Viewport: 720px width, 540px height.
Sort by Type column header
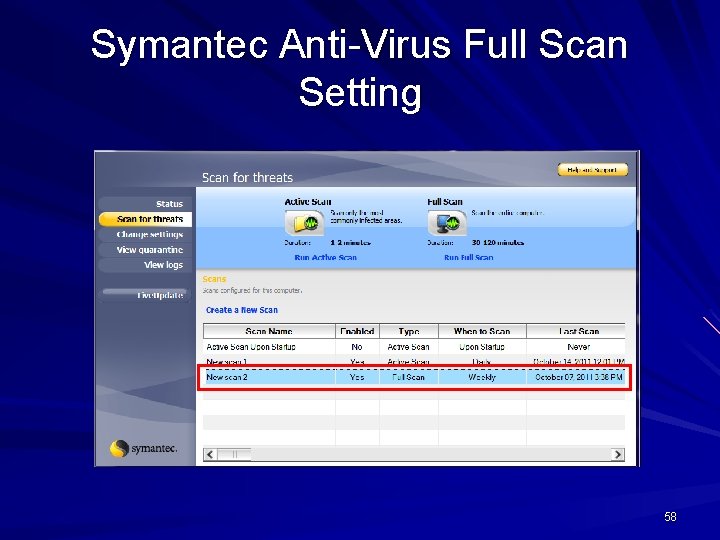409,331
